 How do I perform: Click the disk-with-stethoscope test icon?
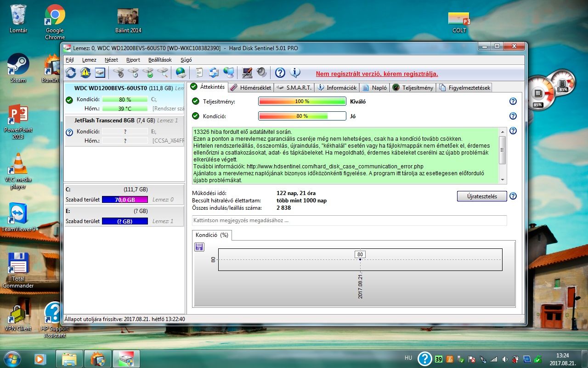(x=119, y=73)
